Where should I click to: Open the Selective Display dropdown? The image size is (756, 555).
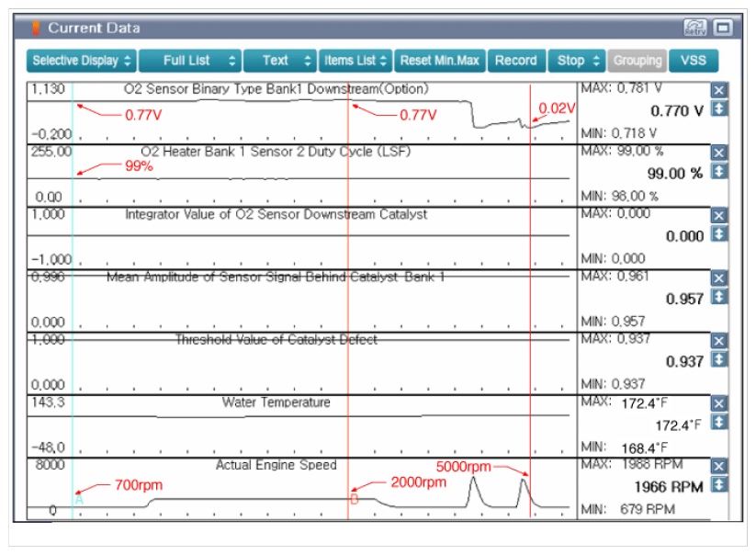(82, 61)
